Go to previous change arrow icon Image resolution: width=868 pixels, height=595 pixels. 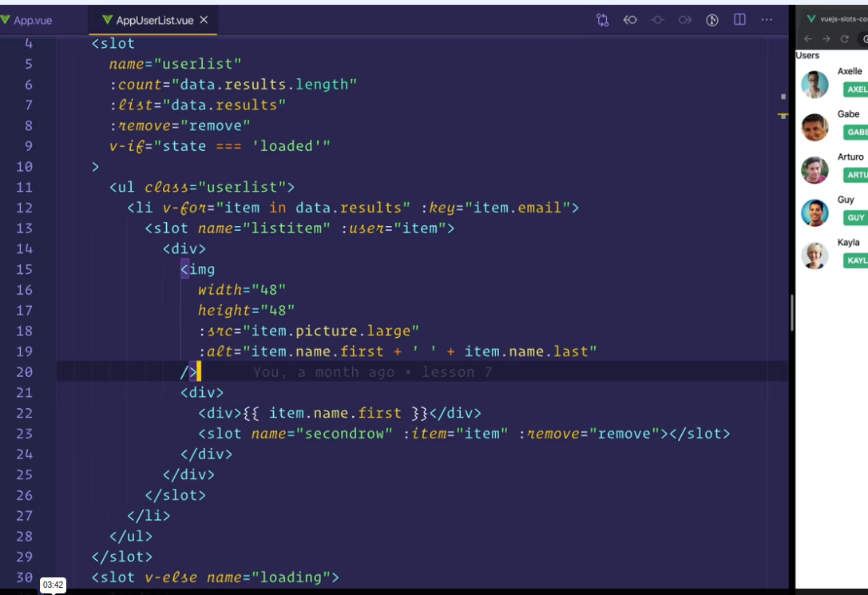(x=630, y=20)
